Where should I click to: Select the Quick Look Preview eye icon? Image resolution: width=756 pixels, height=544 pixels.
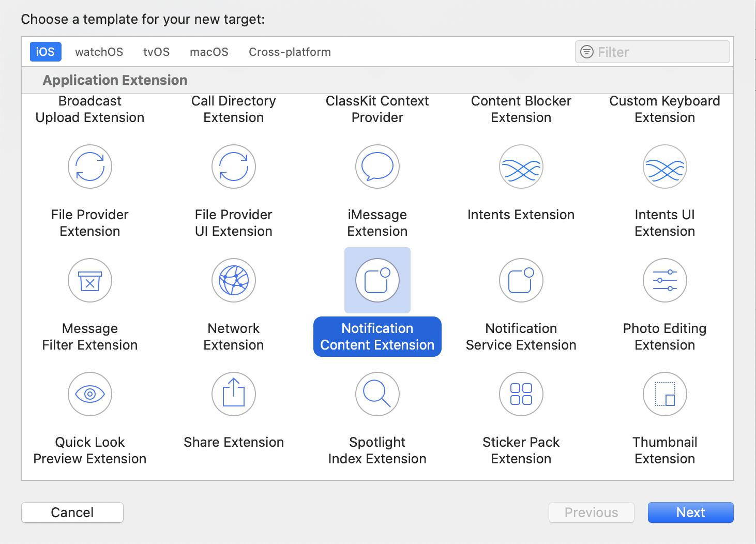tap(90, 394)
